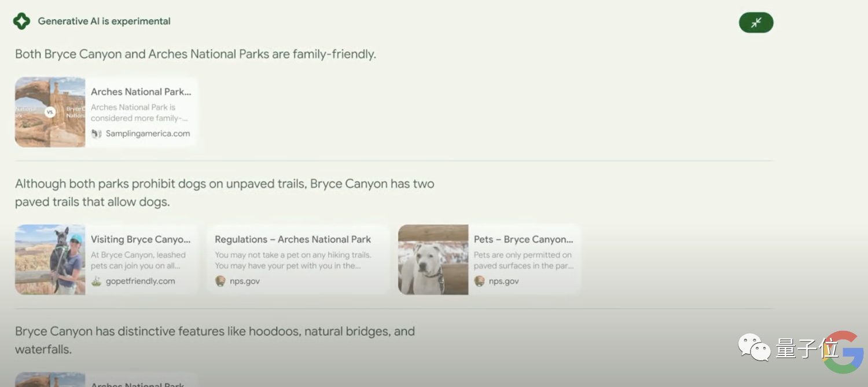Open Pets – Bryce Canyon article link

click(x=524, y=239)
